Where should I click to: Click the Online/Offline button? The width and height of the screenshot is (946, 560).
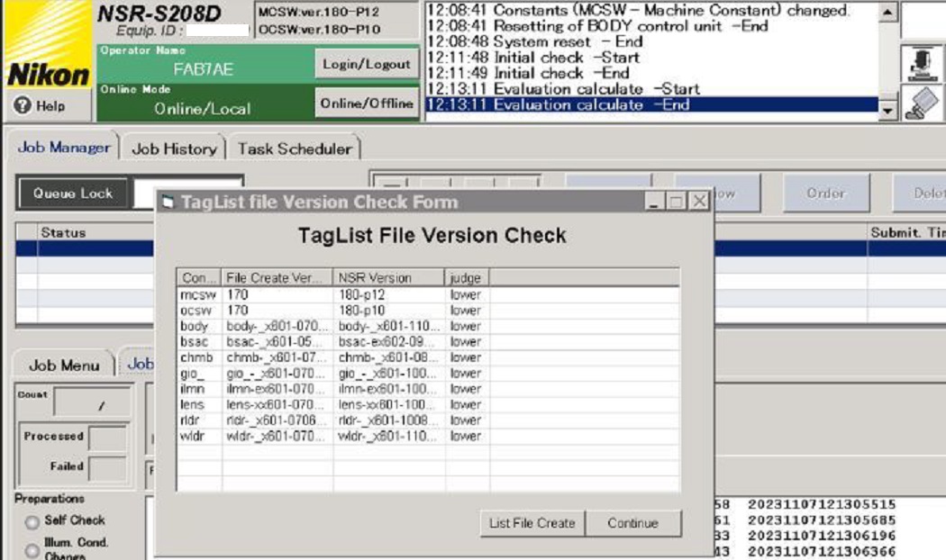[x=366, y=104]
